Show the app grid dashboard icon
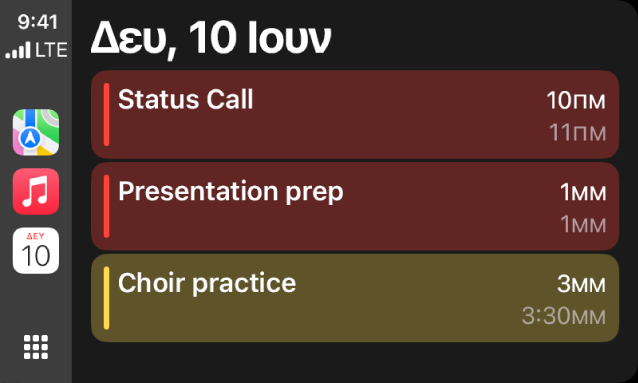638x383 pixels. click(36, 347)
